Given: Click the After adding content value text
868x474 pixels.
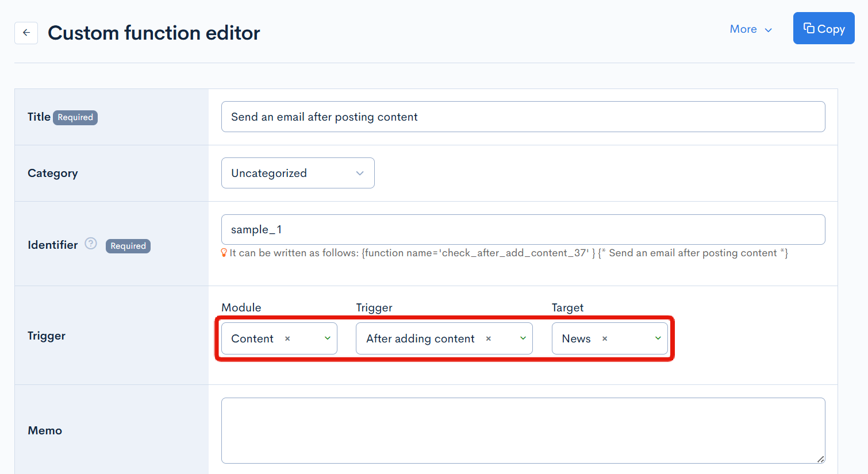Looking at the screenshot, I should click(x=420, y=339).
